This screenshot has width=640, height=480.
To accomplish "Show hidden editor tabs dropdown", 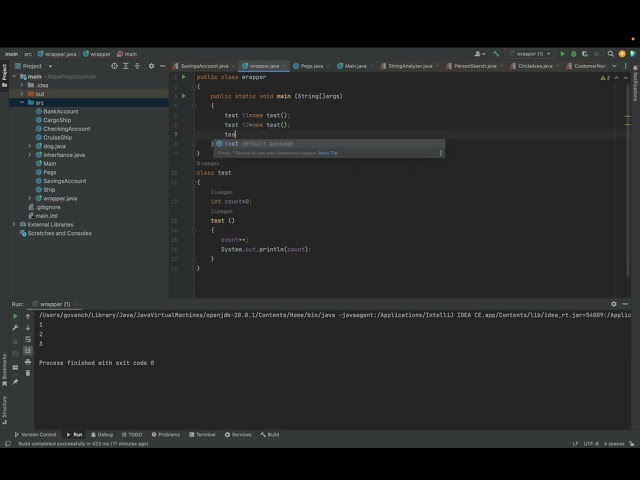I will (615, 66).
